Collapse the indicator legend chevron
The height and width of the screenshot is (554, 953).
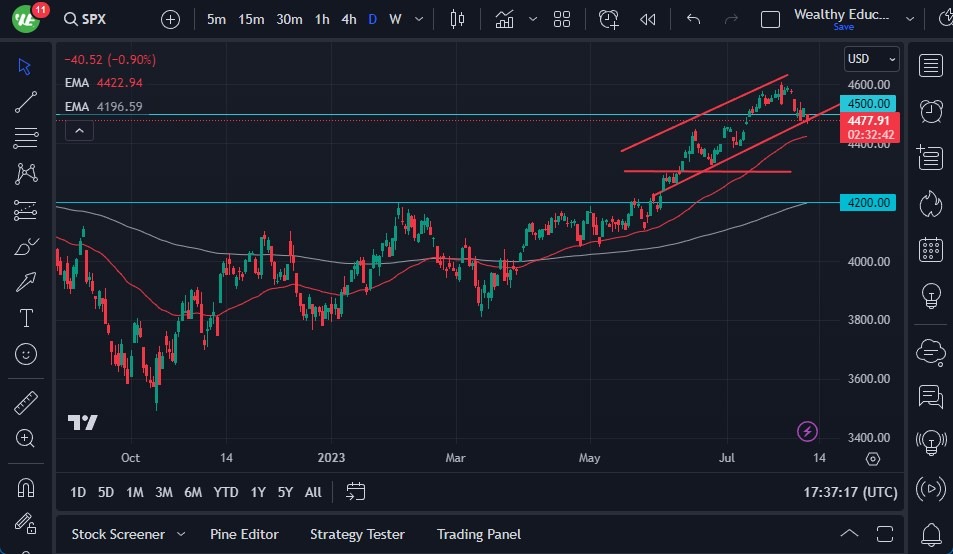80,129
